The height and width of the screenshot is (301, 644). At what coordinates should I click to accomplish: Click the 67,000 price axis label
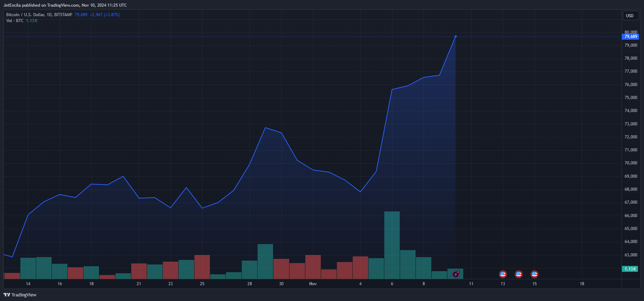point(631,202)
